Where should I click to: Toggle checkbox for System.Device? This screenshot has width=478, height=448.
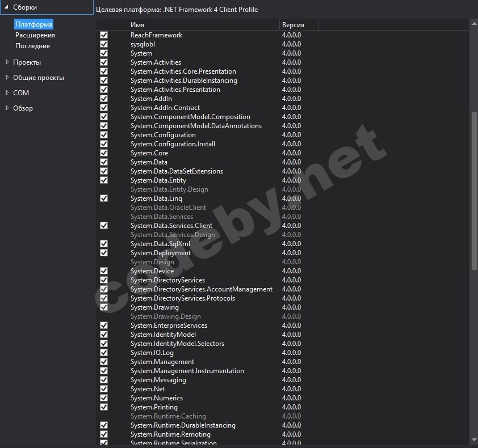[104, 271]
